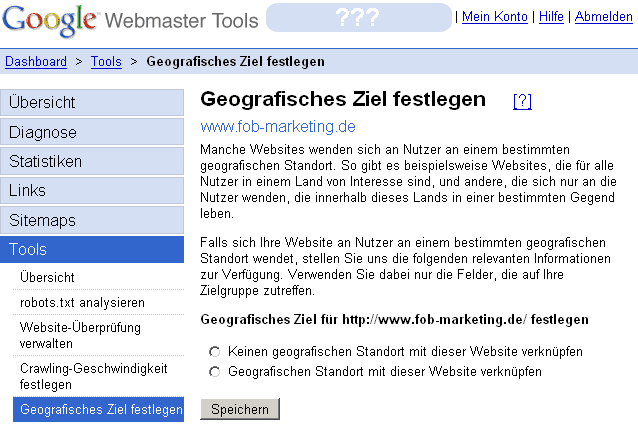Click the blurred '???' header box
Image resolution: width=638 pixels, height=425 pixels.
[x=359, y=17]
